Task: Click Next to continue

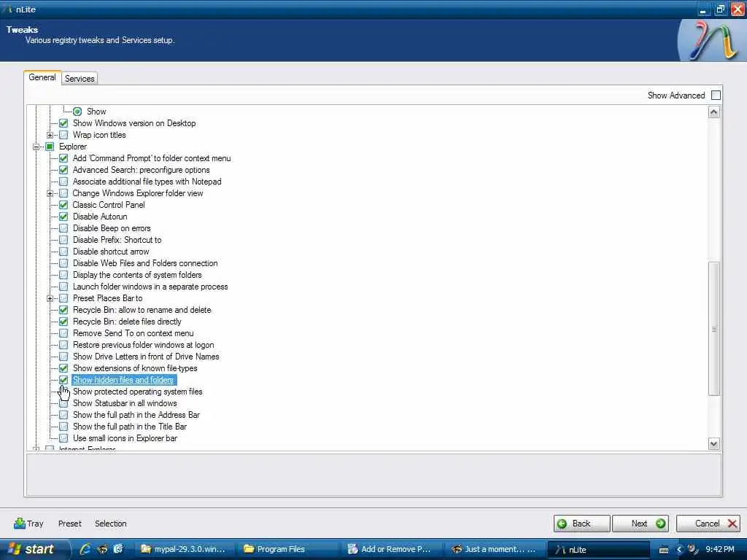Action: click(640, 524)
